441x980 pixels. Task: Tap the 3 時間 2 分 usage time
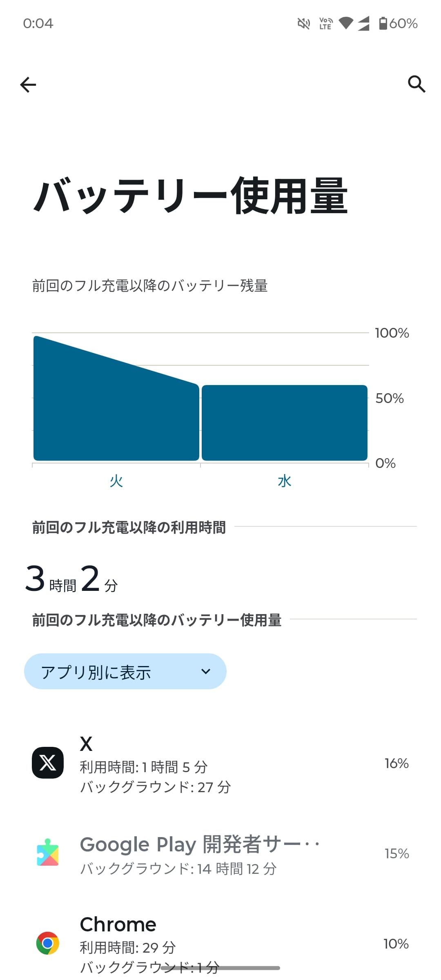pyautogui.click(x=72, y=579)
